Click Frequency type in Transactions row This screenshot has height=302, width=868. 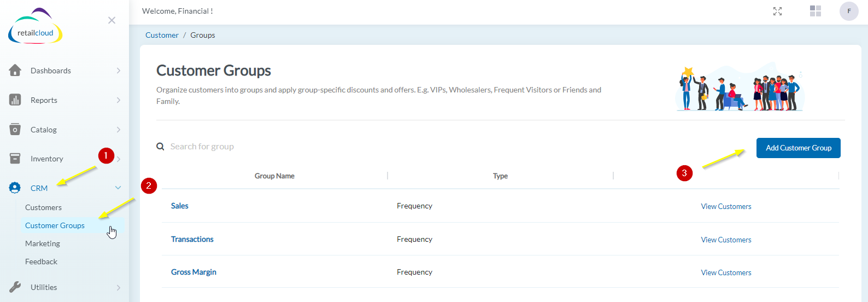(x=414, y=239)
